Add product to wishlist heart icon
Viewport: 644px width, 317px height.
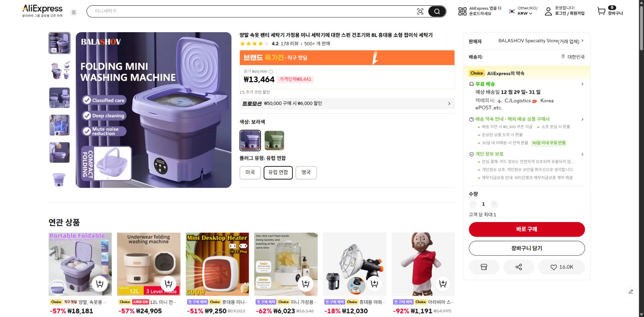point(561,267)
